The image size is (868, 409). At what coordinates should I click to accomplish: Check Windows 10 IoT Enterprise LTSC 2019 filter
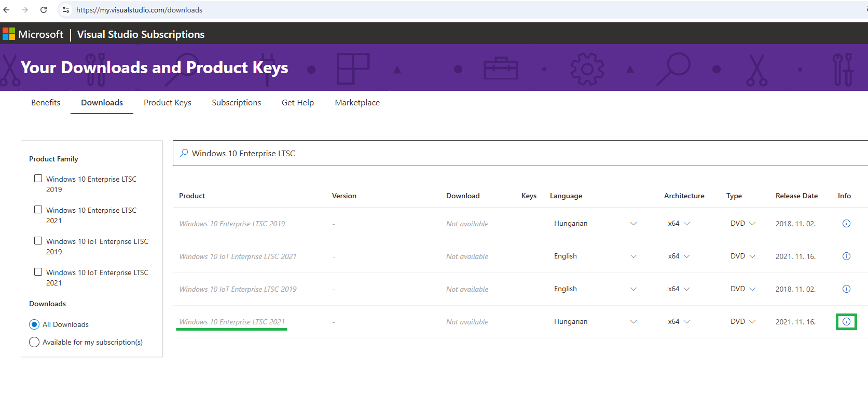click(38, 241)
